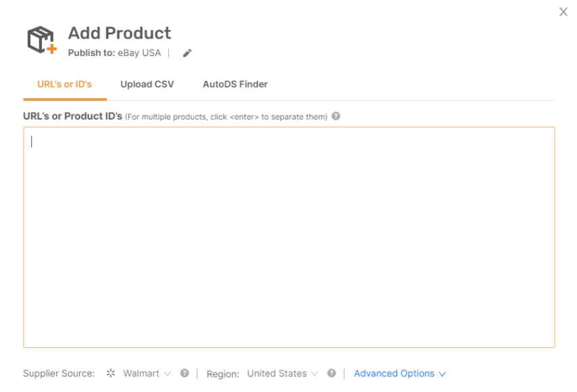577x392 pixels.
Task: Click the Region label
Action: click(x=223, y=374)
